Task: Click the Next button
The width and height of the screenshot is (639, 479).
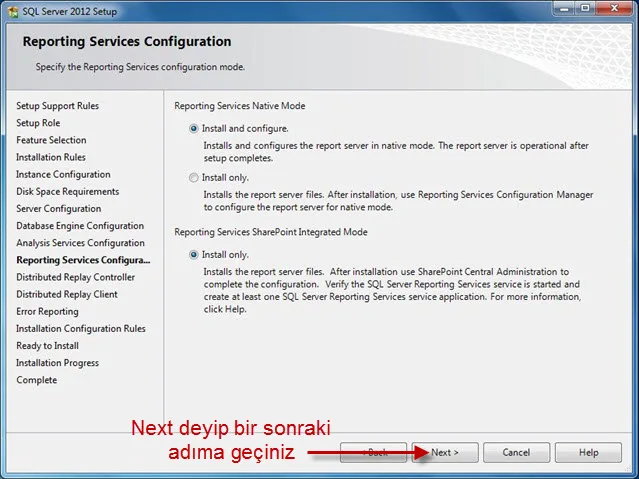Action: pyautogui.click(x=445, y=453)
